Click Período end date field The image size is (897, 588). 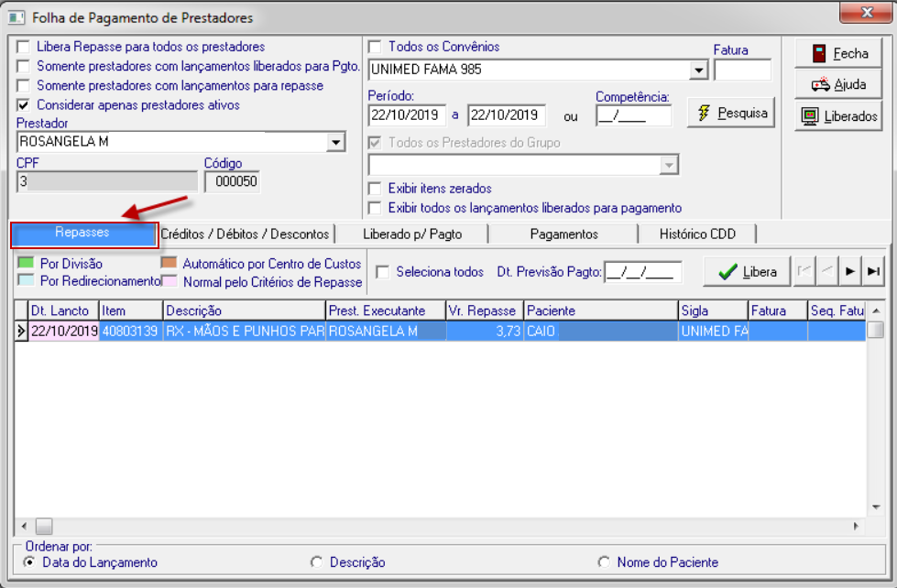pos(507,115)
